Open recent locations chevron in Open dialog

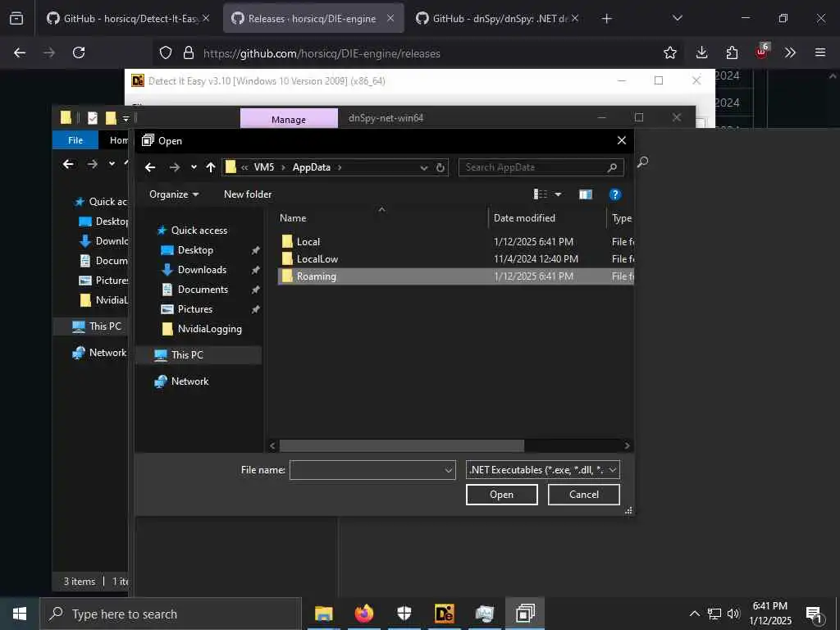pos(194,167)
